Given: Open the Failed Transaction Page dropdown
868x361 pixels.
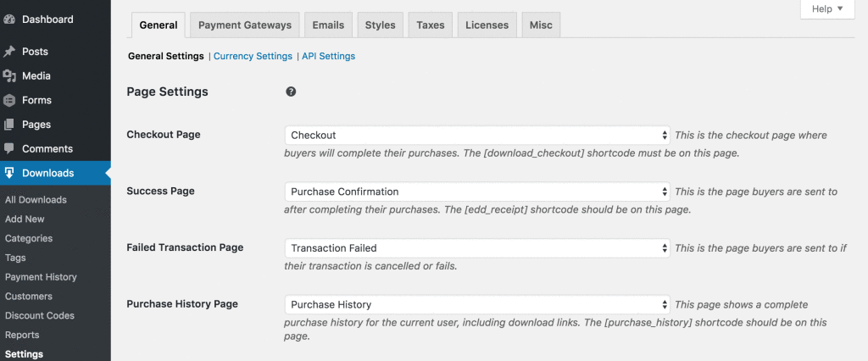Looking at the screenshot, I should (477, 248).
